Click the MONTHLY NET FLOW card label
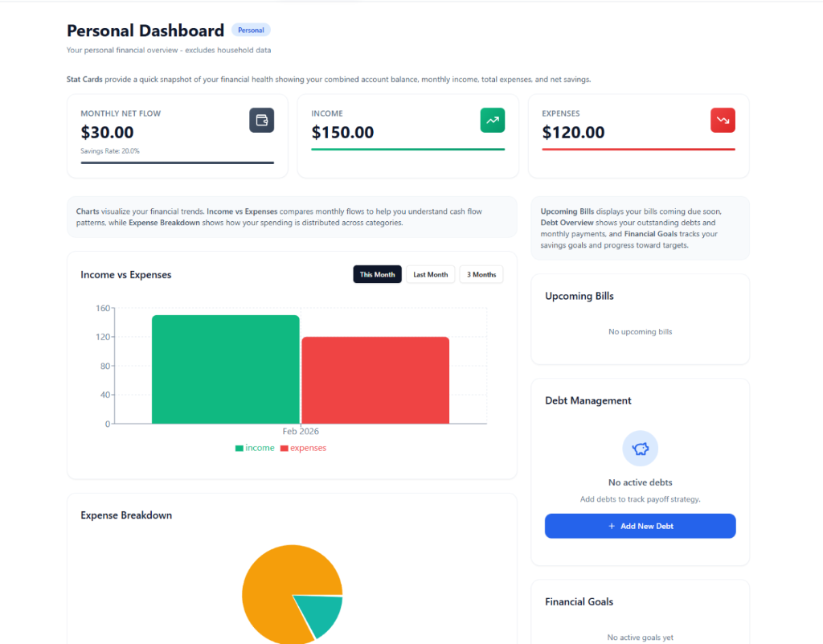823x644 pixels. pos(121,113)
